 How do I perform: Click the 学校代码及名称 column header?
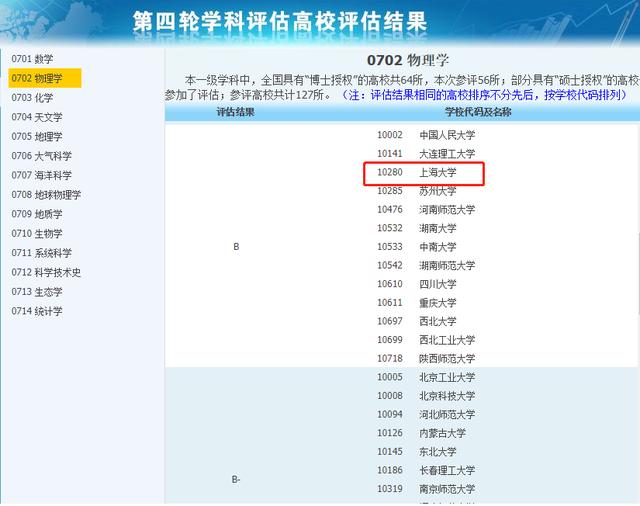coord(478,112)
